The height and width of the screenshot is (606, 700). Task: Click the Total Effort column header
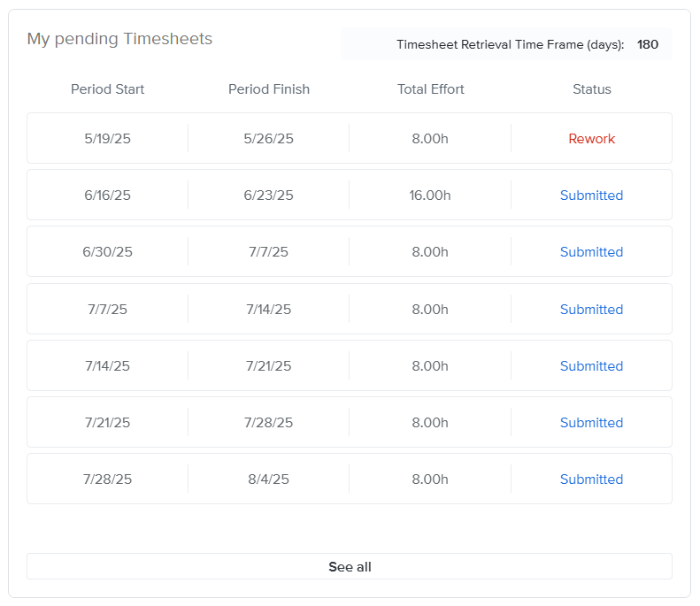point(430,89)
